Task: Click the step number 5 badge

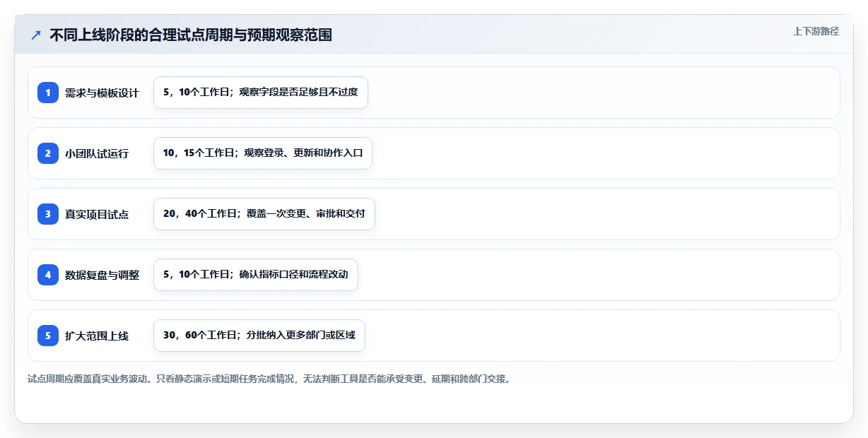Action: click(48, 336)
